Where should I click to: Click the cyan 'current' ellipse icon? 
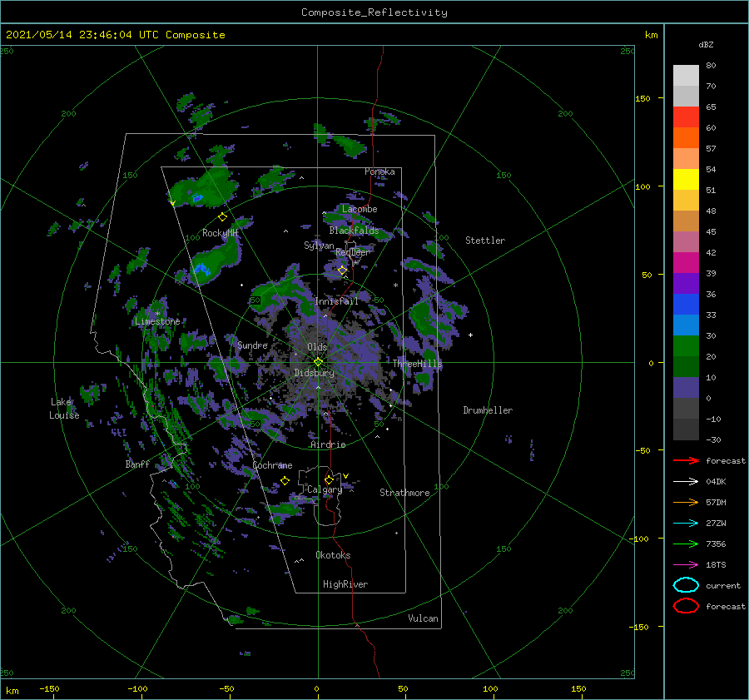pos(686,585)
